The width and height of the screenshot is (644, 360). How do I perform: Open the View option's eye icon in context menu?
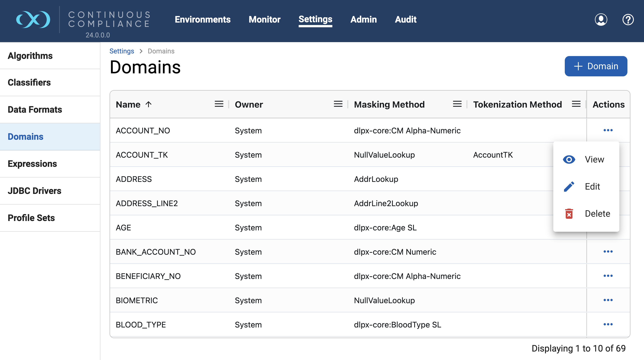[569, 159]
